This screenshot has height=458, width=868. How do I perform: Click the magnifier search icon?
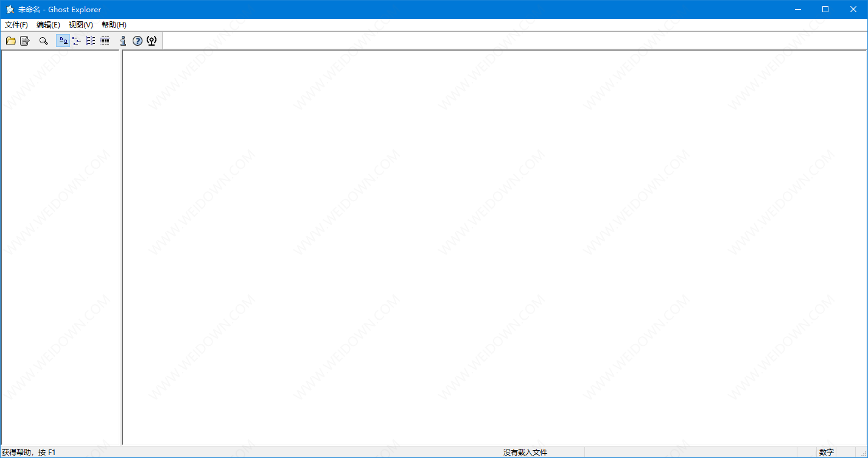click(43, 41)
